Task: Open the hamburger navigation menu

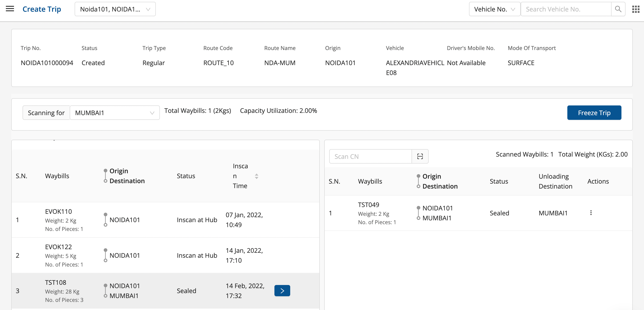Action: tap(10, 9)
